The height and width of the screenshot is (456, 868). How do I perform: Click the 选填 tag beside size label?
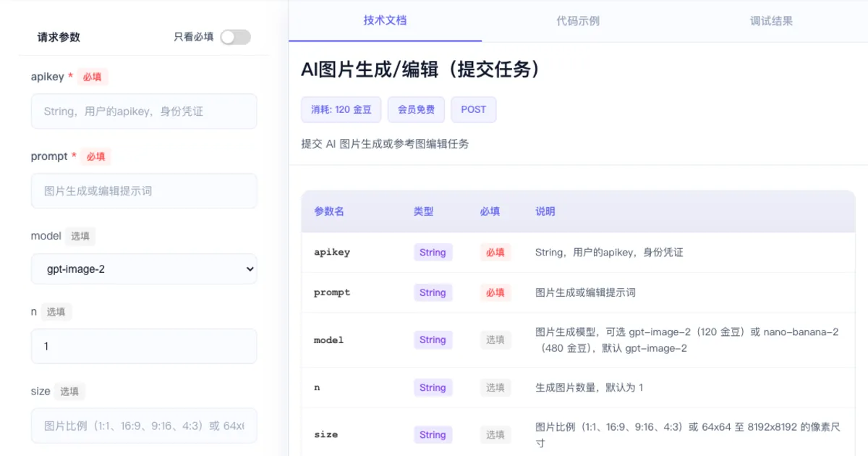pos(69,392)
